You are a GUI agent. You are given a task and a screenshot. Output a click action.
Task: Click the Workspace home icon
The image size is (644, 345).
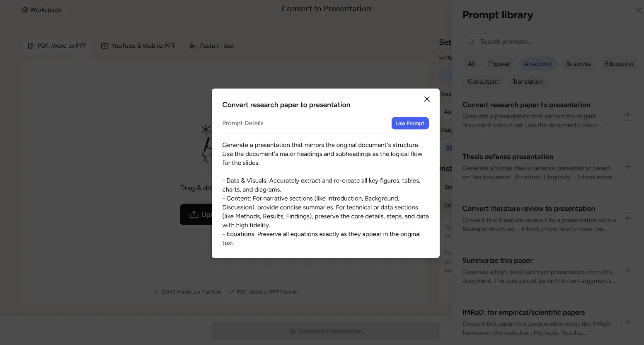[x=25, y=10]
